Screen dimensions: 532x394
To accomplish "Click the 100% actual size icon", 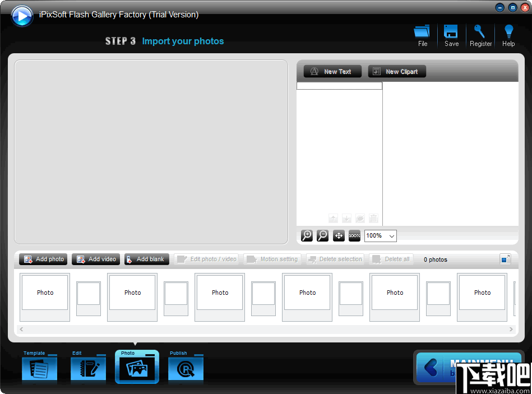I will pos(354,235).
